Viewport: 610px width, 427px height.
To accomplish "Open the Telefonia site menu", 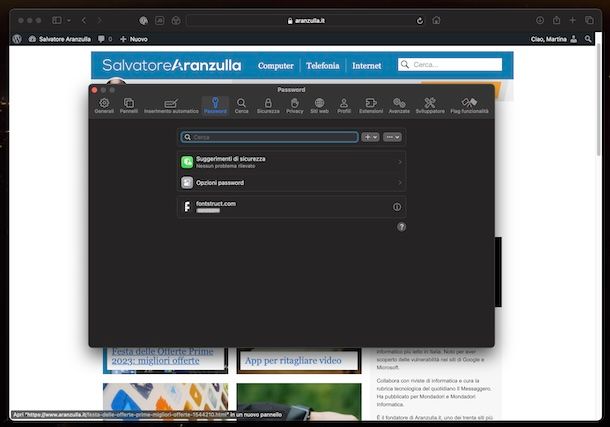I will [323, 66].
